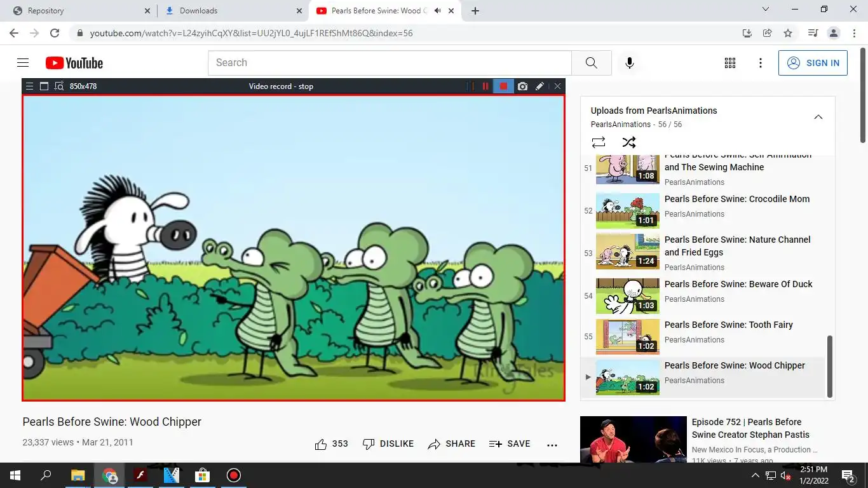
Task: Open Flash app in taskbar
Action: [140, 475]
